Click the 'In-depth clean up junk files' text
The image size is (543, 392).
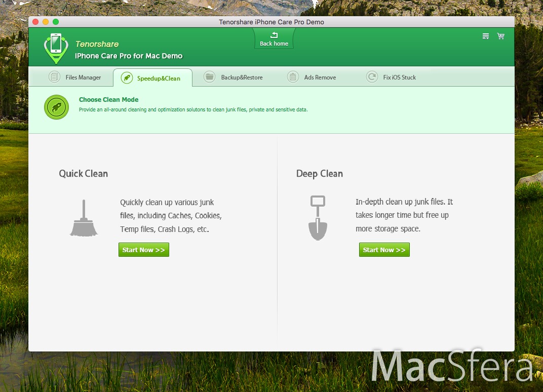point(404,215)
